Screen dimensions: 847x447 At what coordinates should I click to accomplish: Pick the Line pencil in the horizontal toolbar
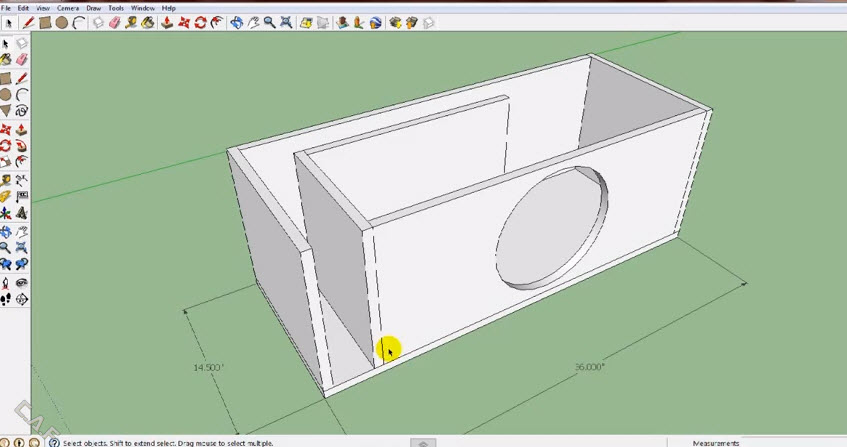28,23
